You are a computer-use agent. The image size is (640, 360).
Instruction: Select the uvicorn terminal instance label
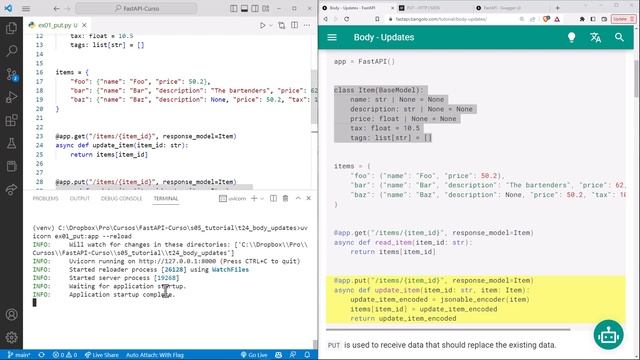233,198
